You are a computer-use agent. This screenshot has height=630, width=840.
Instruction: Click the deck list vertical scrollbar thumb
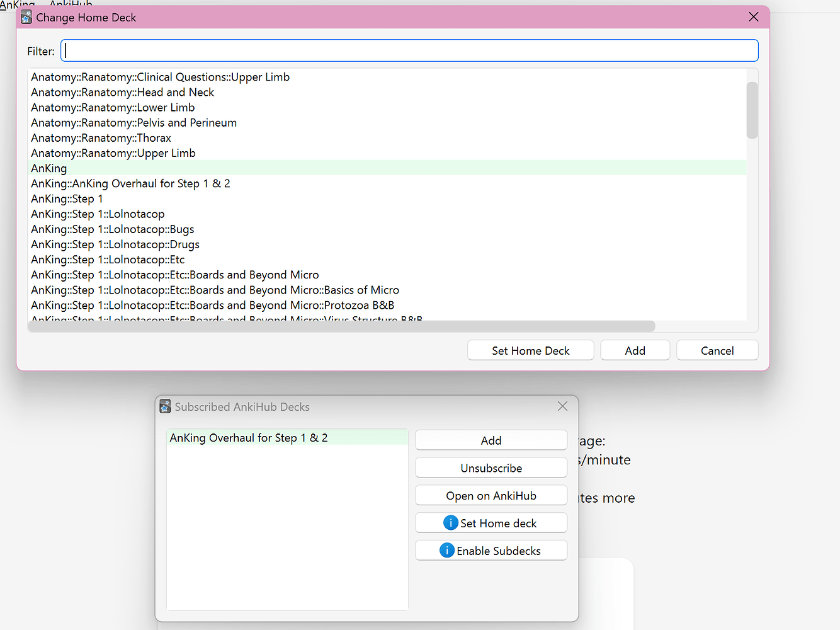click(752, 110)
